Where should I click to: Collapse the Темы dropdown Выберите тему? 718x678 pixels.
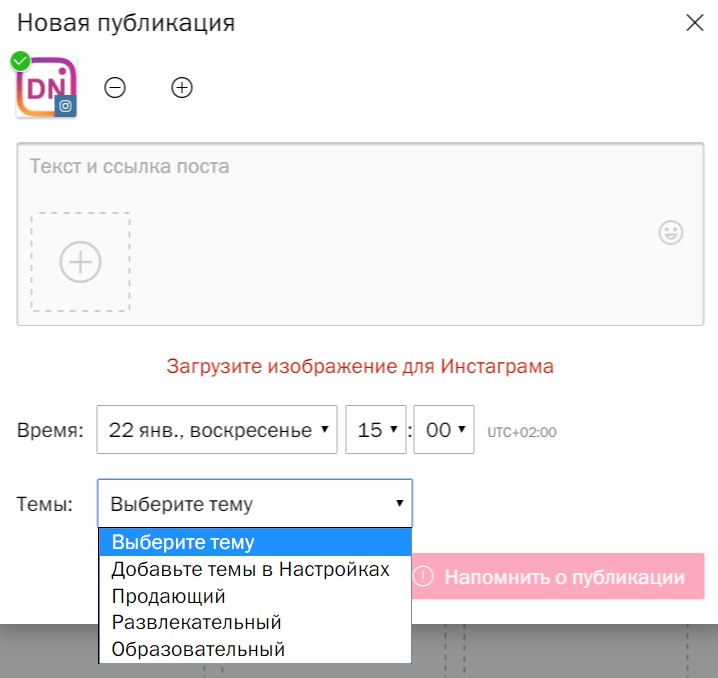point(255,504)
